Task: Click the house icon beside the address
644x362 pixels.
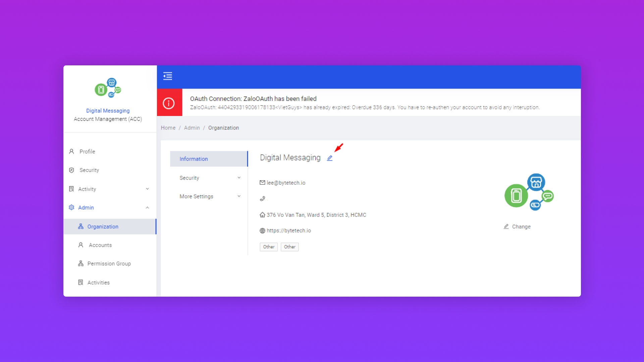Action: [x=262, y=215]
